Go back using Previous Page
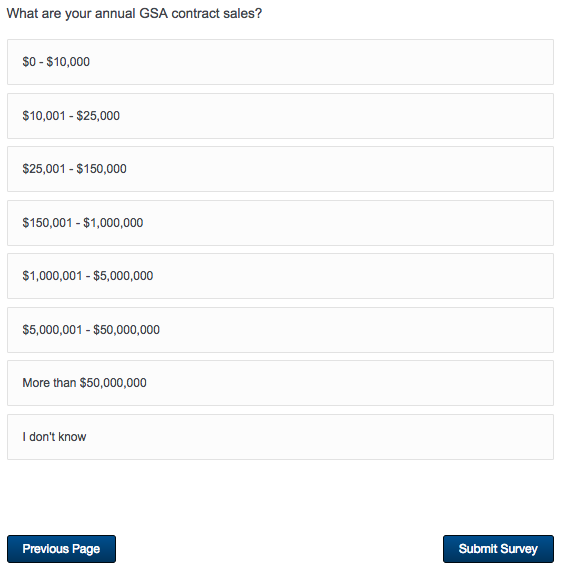The height and width of the screenshot is (566, 571). [62, 549]
